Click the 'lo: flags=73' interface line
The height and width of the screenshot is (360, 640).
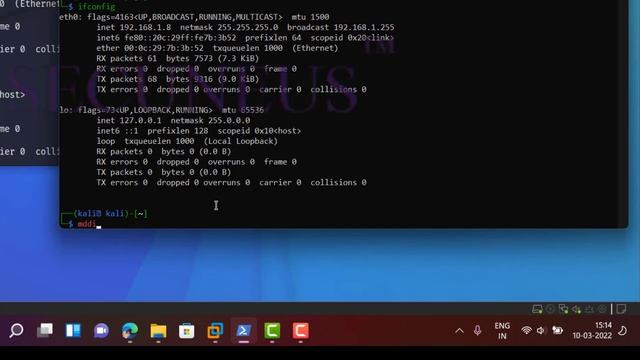click(x=162, y=110)
